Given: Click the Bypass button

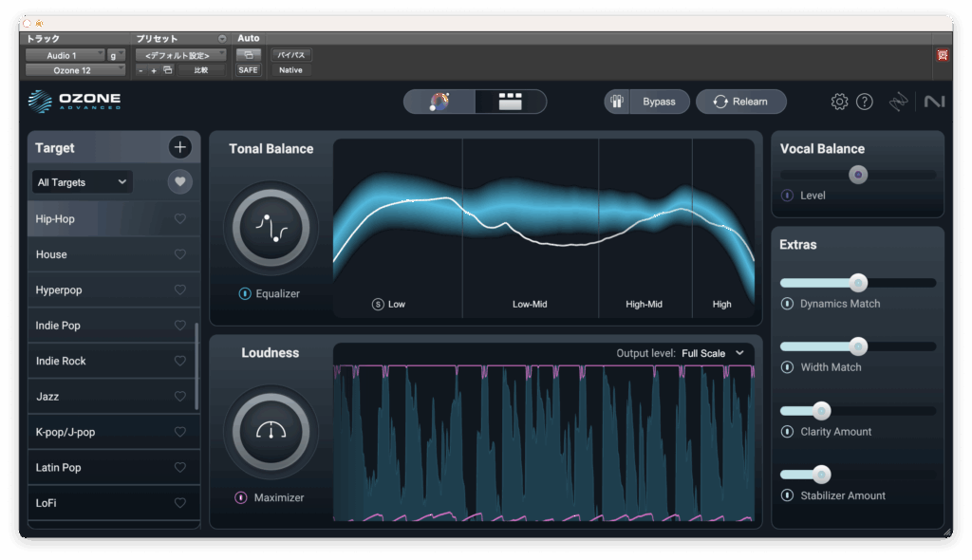Looking at the screenshot, I should coord(659,102).
